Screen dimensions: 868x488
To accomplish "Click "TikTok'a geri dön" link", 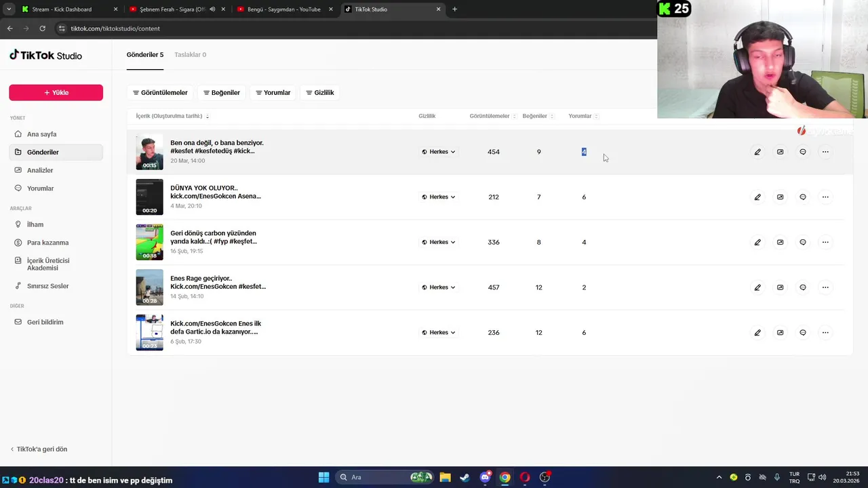I will click(x=39, y=449).
